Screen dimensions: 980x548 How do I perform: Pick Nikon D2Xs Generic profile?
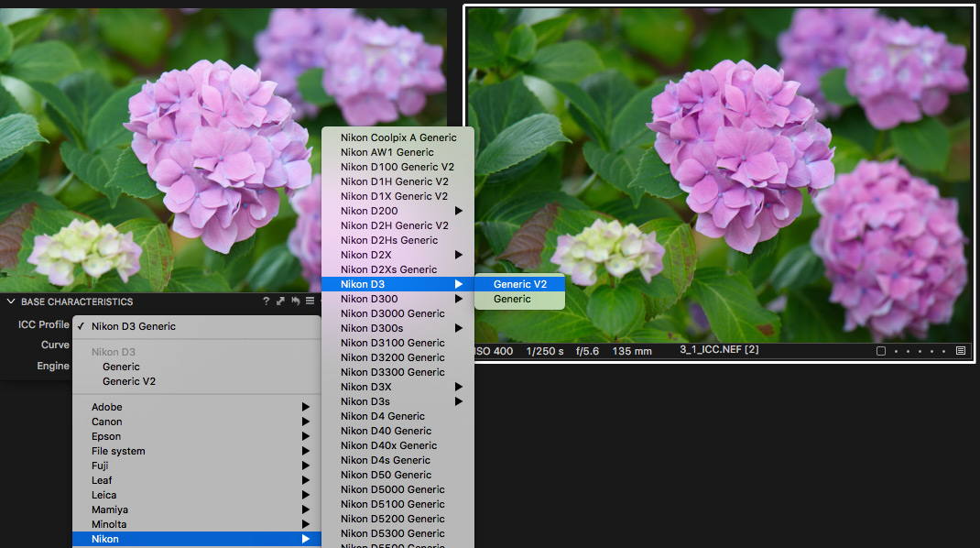click(x=397, y=269)
